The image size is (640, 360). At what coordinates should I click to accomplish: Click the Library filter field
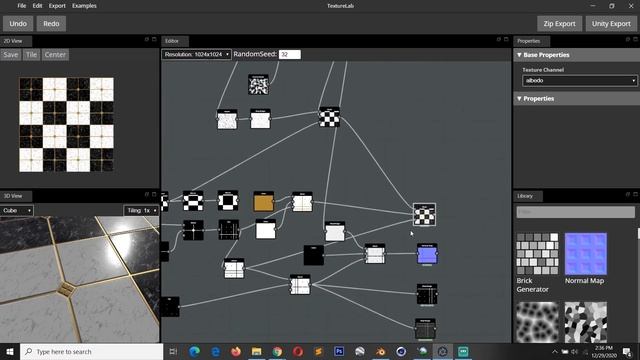pyautogui.click(x=576, y=212)
